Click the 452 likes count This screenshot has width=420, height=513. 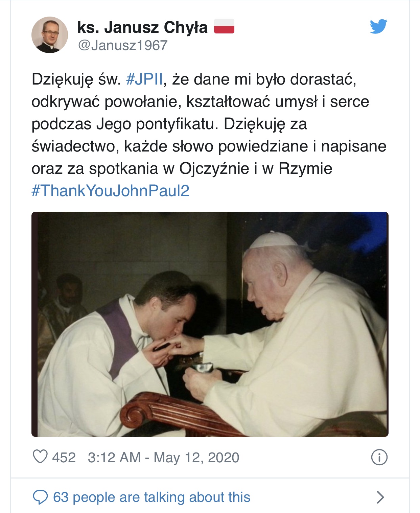tap(64, 458)
